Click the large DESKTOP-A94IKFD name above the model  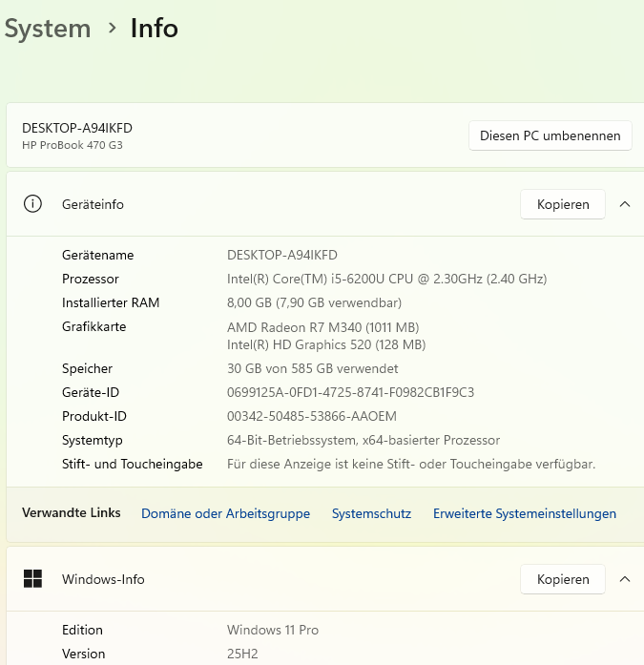coord(77,128)
